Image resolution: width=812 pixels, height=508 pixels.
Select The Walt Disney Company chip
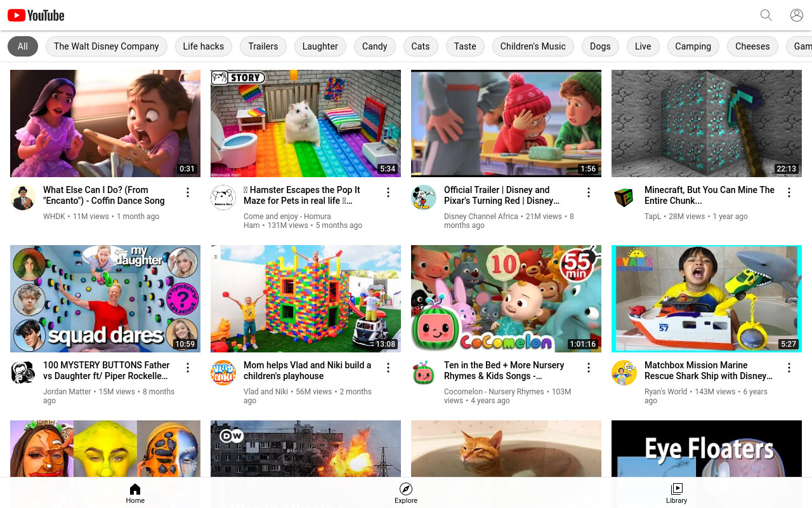pos(107,46)
